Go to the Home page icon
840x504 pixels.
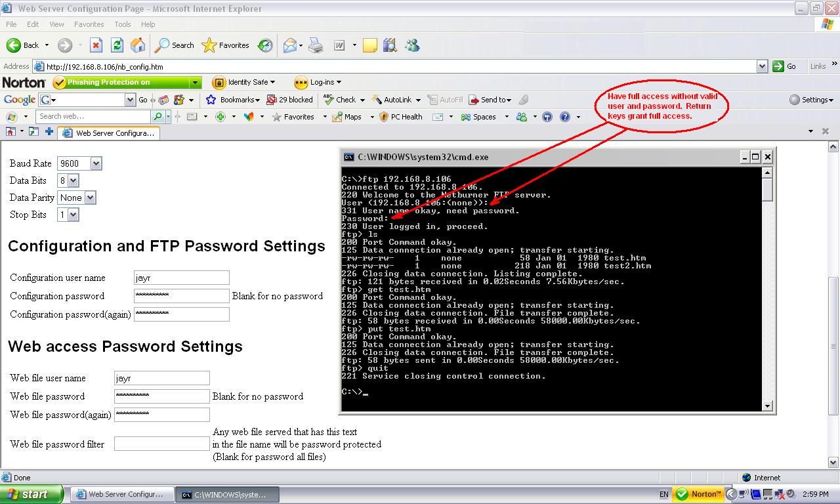tap(138, 45)
